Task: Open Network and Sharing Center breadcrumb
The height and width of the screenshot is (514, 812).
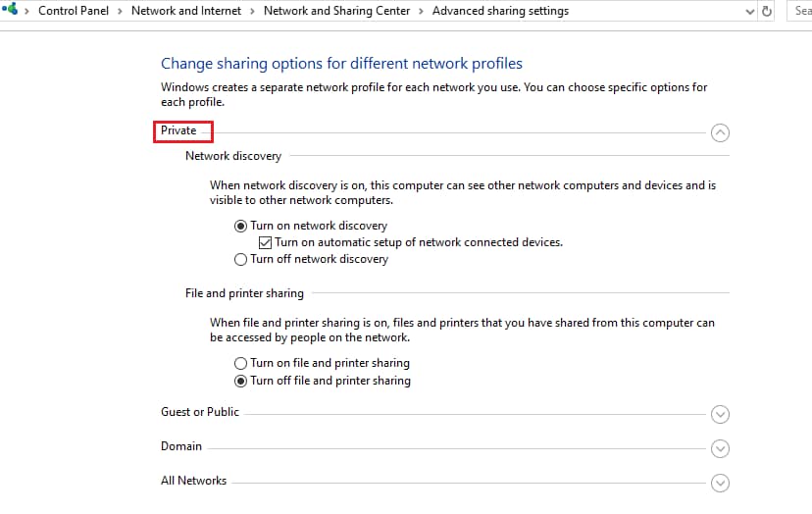Action: pos(338,11)
